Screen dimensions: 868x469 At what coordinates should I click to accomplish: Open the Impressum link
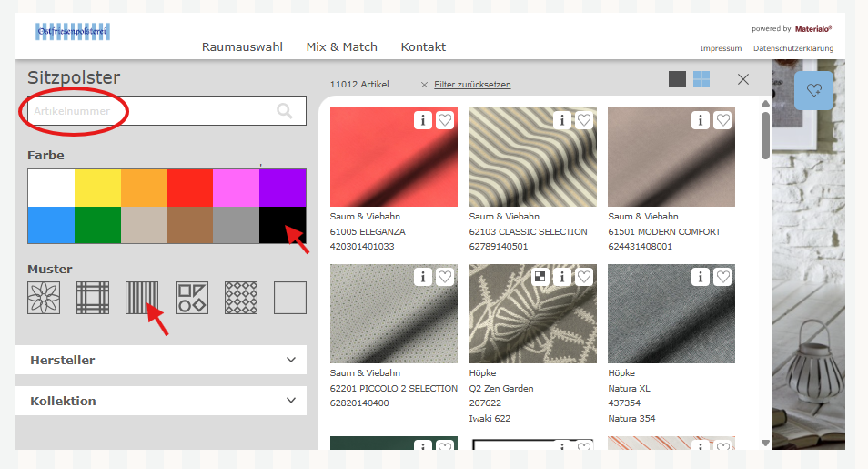coord(721,48)
